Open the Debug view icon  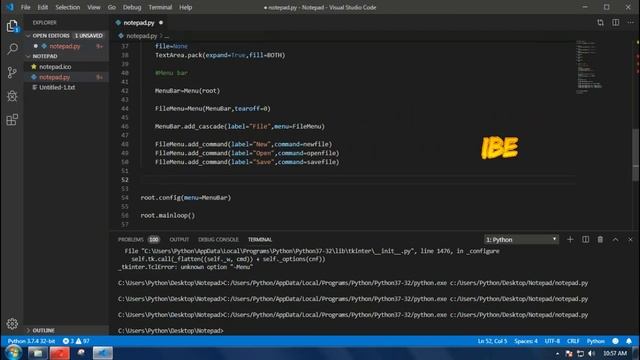pos(12,96)
